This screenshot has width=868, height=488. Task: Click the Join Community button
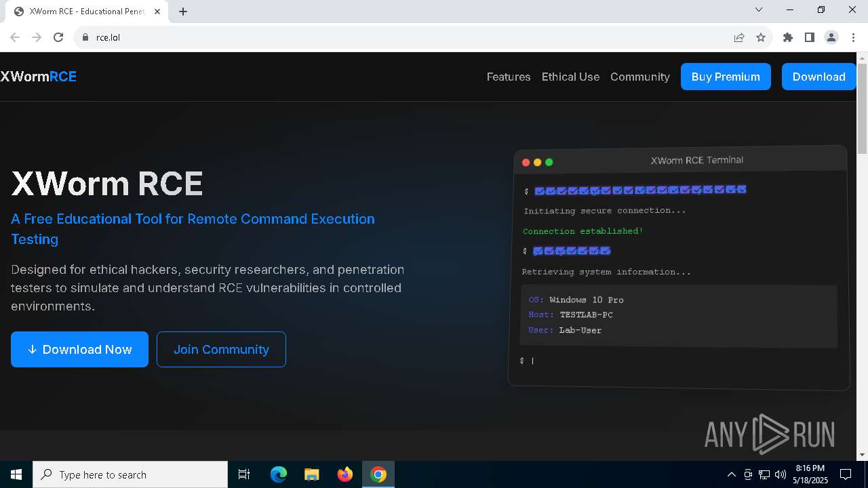pyautogui.click(x=221, y=349)
